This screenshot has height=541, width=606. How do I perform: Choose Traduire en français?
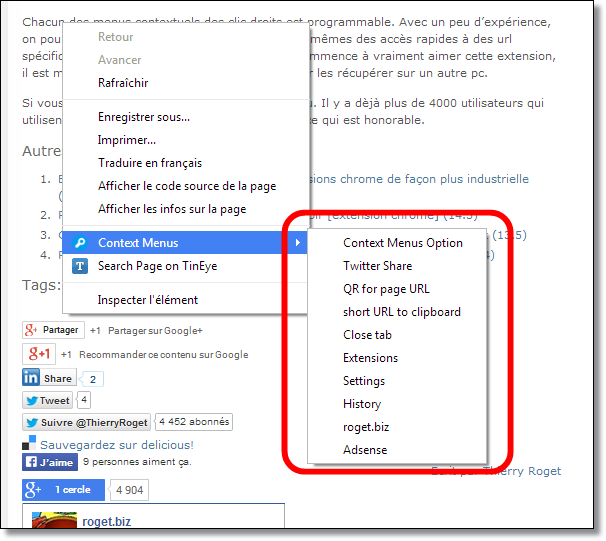tap(186, 163)
